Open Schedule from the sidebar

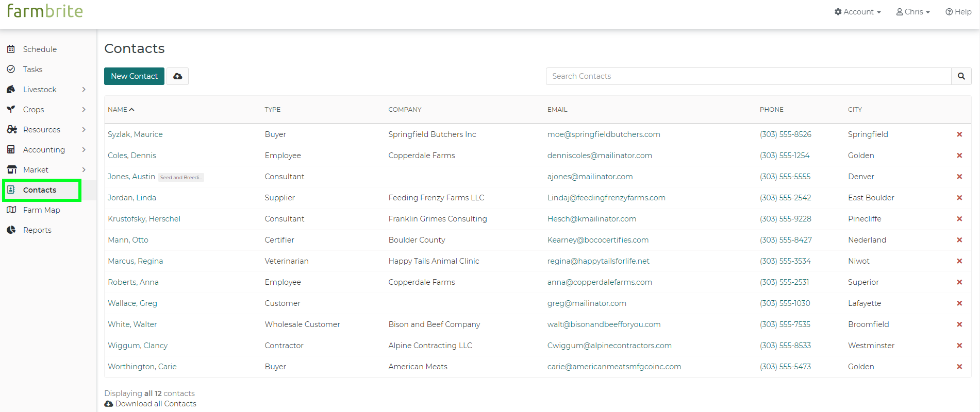(x=40, y=49)
